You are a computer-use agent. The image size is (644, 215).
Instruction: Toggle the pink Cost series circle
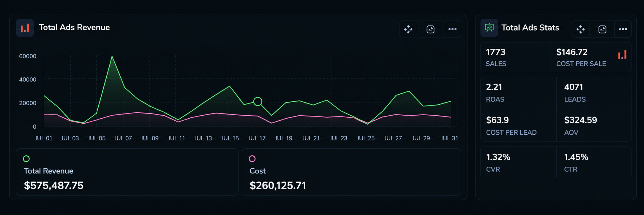[x=252, y=159]
